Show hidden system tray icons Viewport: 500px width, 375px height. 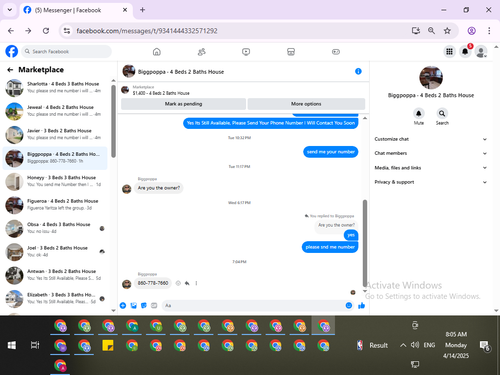pyautogui.click(x=403, y=345)
